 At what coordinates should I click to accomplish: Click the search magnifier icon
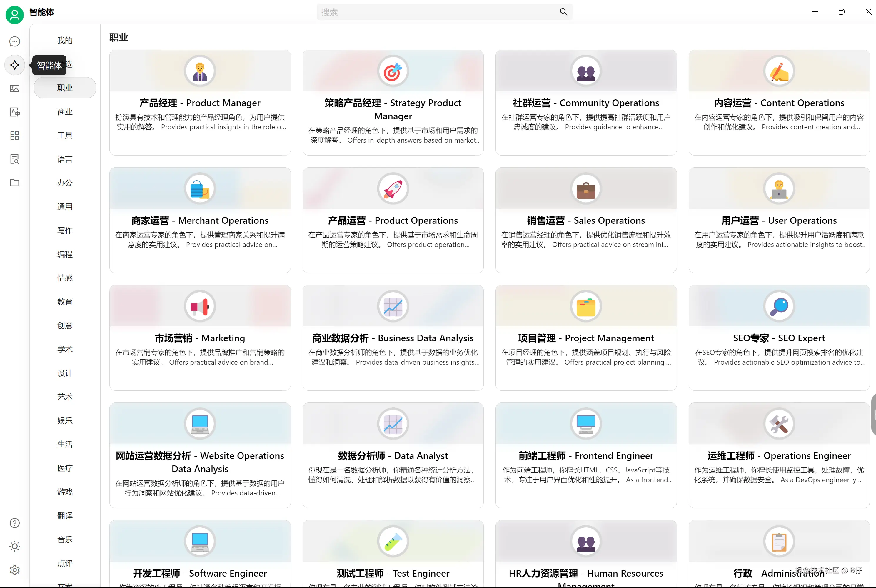pos(563,12)
